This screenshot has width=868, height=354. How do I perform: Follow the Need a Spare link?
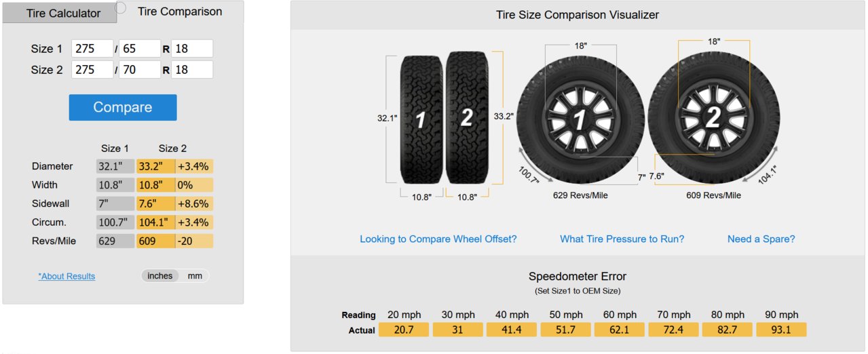pos(761,239)
